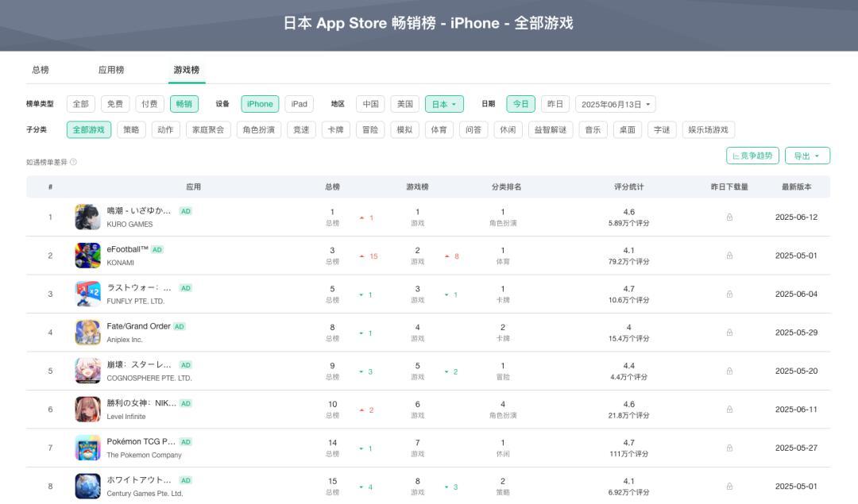Click the lock icon in 鳴潮's download column
This screenshot has height=504, width=858.
(x=729, y=217)
